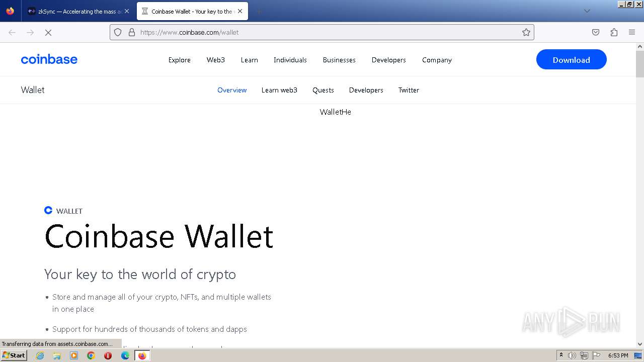
Task: Launch Internet Explorer from the taskbar
Action: (x=40, y=355)
